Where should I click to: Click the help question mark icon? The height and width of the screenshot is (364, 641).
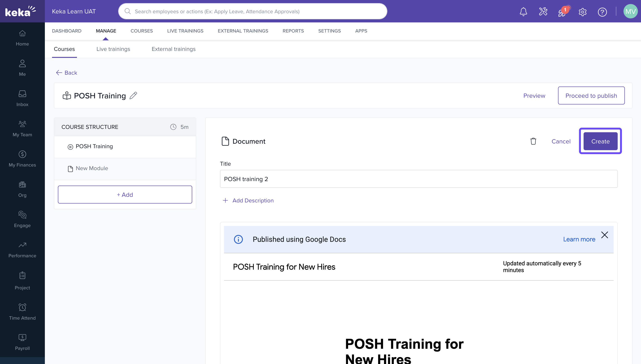pos(602,12)
